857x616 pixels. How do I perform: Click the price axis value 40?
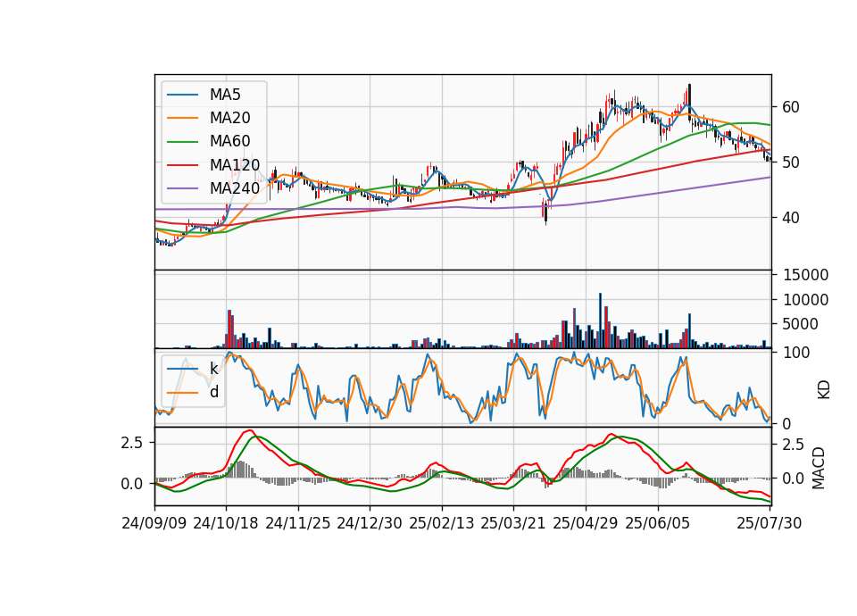click(x=791, y=218)
